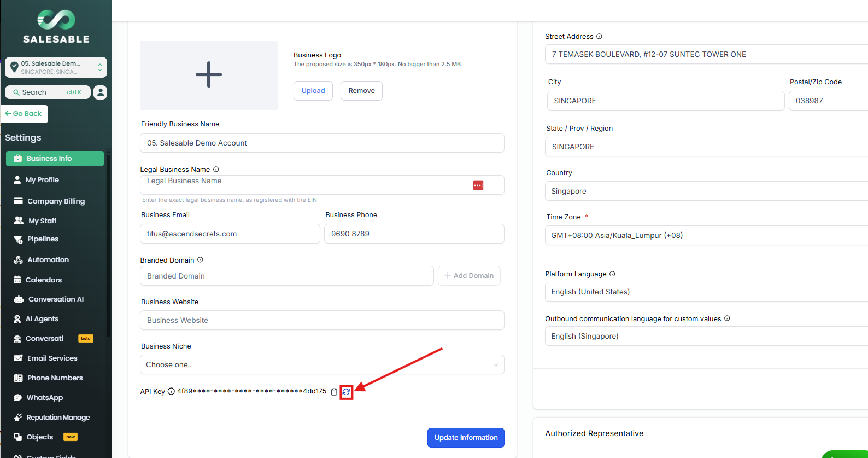Click the Legal Business Name field
Image resolution: width=868 pixels, height=458 pixels.
coord(322,185)
